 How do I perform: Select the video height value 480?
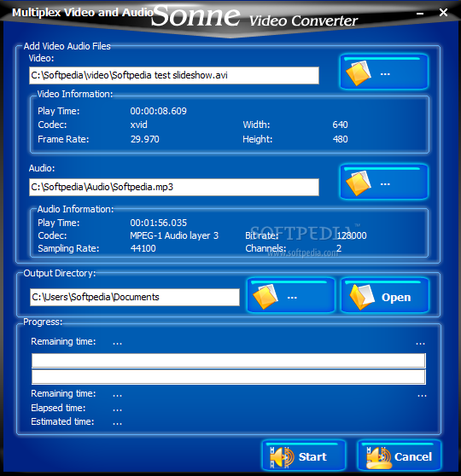coord(340,139)
